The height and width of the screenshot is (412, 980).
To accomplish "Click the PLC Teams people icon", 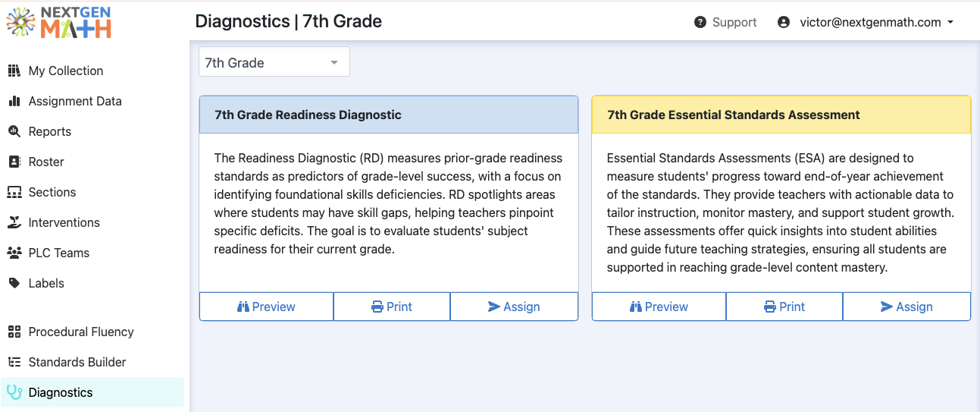I will coord(14,253).
